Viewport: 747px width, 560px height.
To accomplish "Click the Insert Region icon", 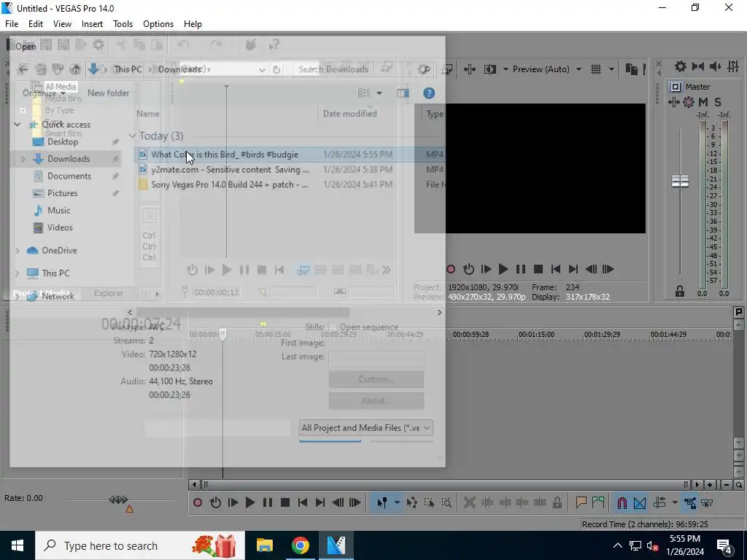I will tap(598, 502).
